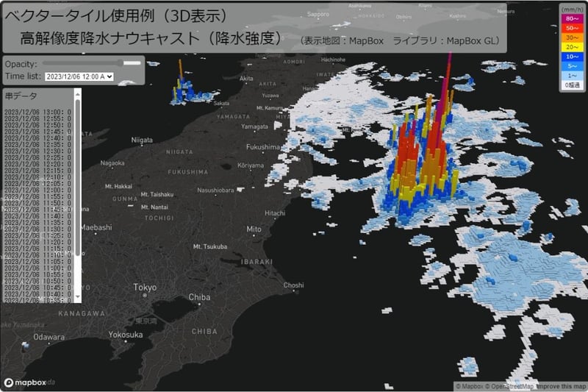Click the 50~ red legend swatch
Image resolution: width=588 pixels, height=392 pixels.
click(x=571, y=29)
